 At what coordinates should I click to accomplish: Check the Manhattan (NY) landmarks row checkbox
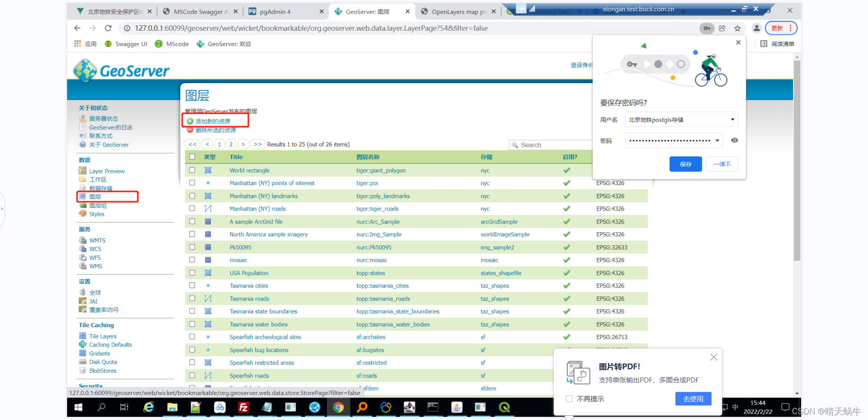[192, 196]
